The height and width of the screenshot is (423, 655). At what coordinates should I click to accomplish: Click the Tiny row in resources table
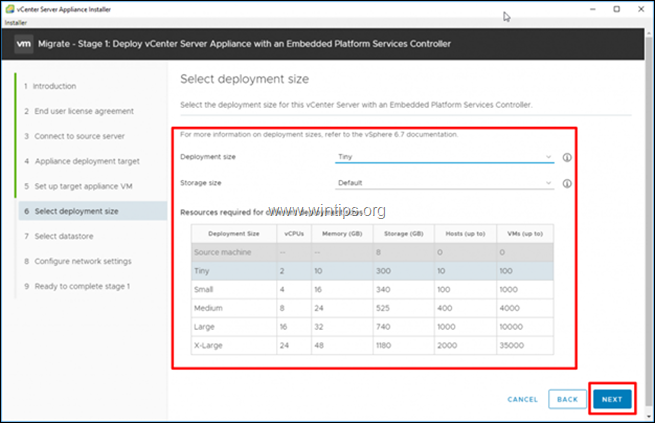coord(372,271)
